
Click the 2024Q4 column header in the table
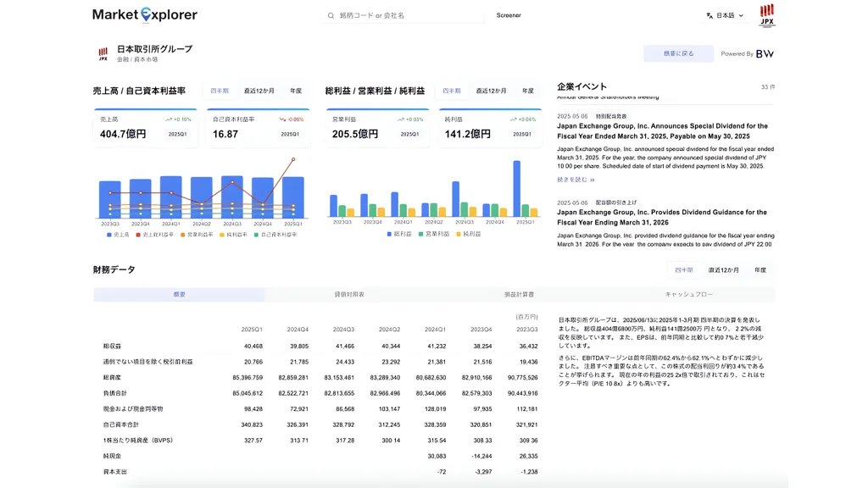point(298,330)
